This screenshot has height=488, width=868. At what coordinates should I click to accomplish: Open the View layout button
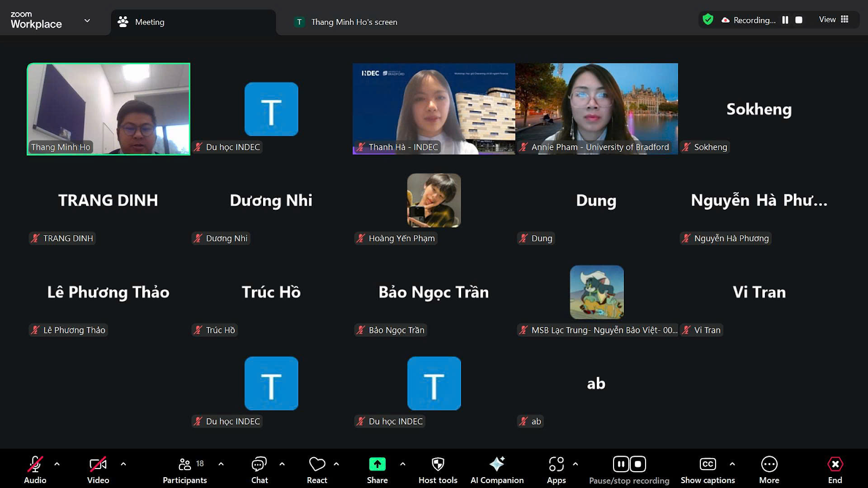click(834, 20)
